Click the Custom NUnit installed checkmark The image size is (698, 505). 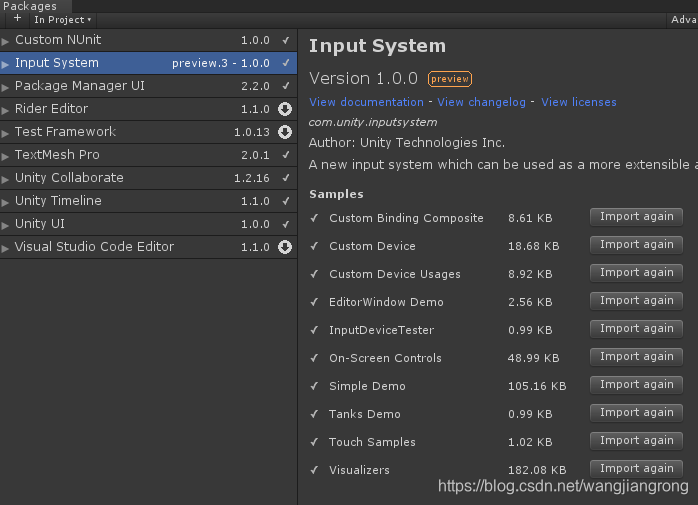tap(286, 40)
